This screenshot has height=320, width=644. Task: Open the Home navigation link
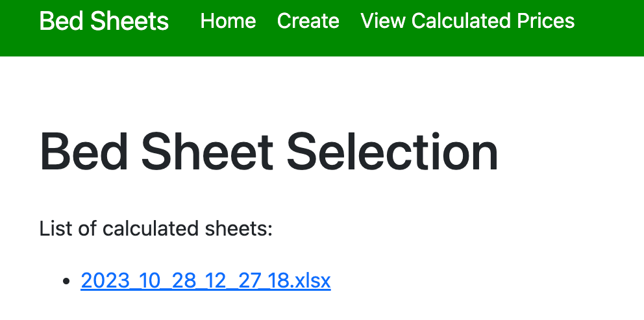coord(228,21)
